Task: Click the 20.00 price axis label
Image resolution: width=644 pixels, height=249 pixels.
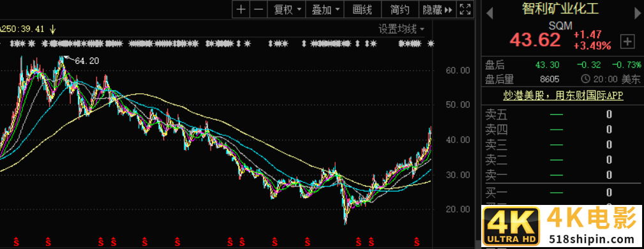Action: pyautogui.click(x=458, y=209)
